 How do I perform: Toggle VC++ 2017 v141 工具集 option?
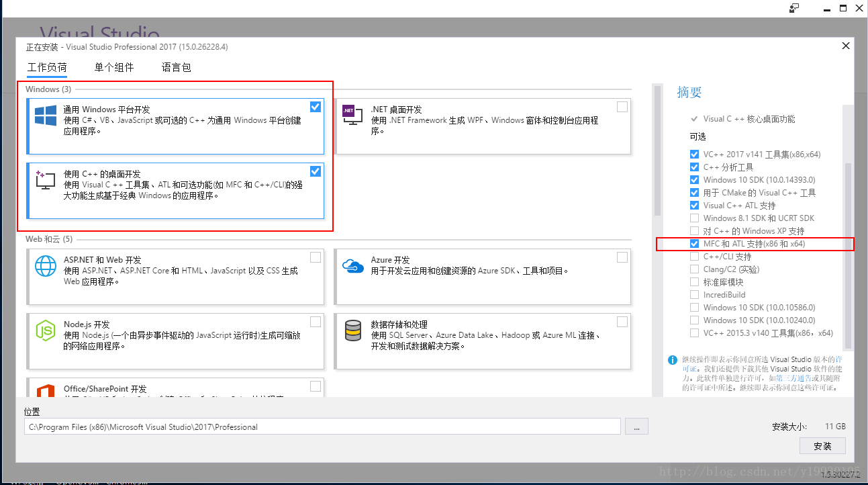[x=695, y=155]
